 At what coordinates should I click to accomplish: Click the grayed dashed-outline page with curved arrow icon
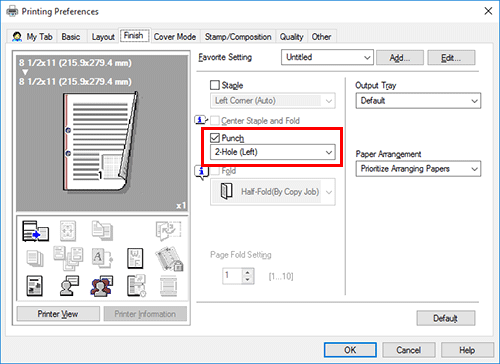168,230
